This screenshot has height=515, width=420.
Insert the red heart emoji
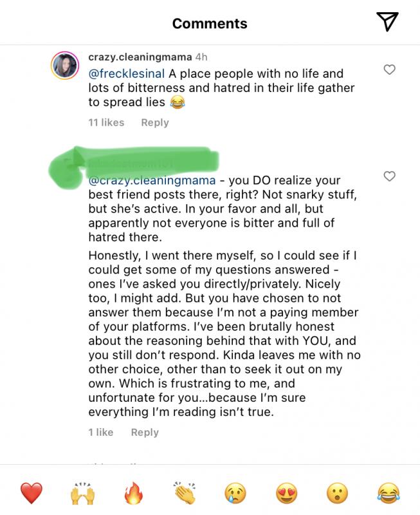tap(31, 494)
